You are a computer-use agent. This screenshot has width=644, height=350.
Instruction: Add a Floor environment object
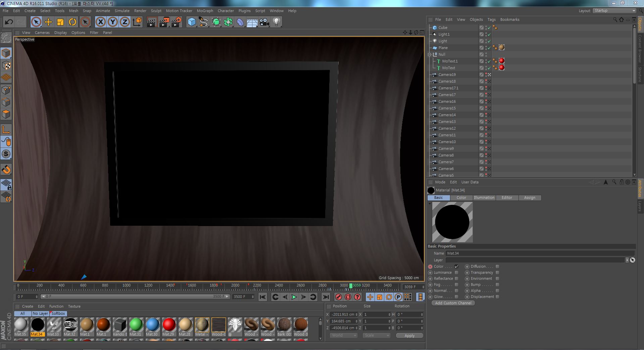click(x=252, y=22)
